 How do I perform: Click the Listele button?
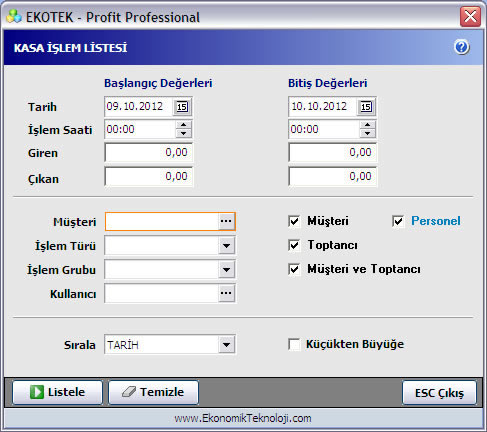pos(57,392)
